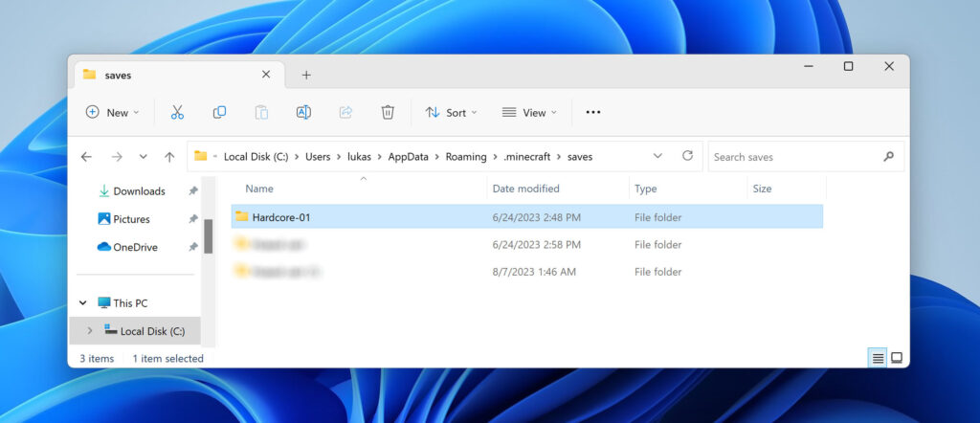Click the Search saves input field
Screen dimensions: 980x423
coord(792,157)
